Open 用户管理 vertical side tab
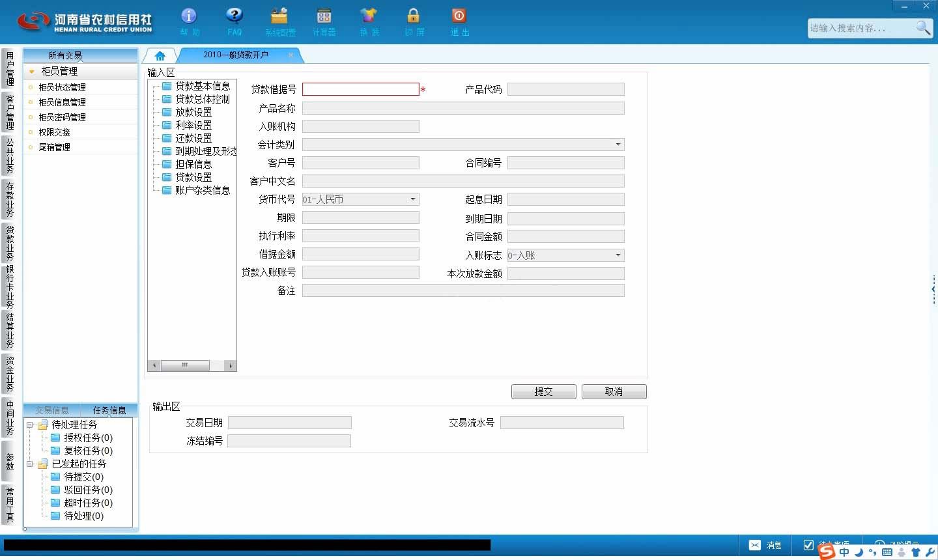 (x=9, y=69)
